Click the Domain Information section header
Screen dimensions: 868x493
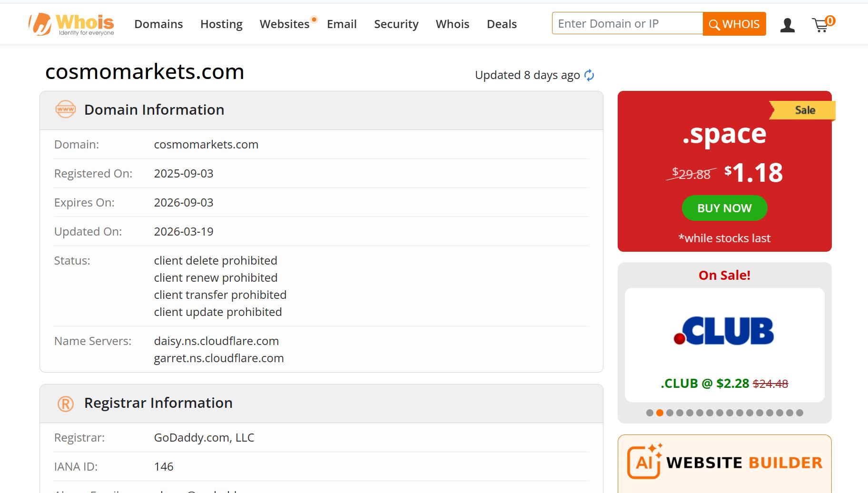pos(321,110)
